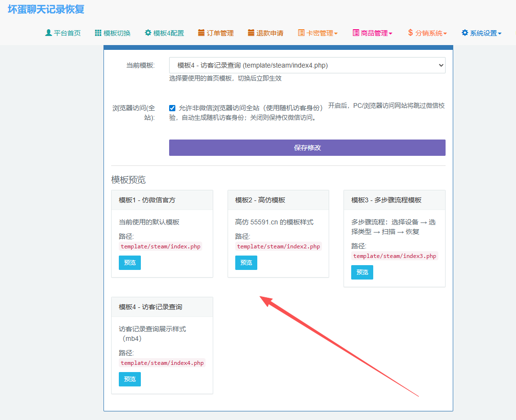Click the 保存修改 save button
The height and width of the screenshot is (420, 516).
click(x=307, y=148)
